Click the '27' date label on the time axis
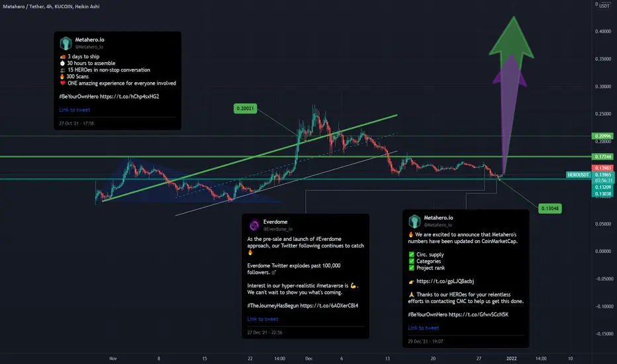 coord(479,359)
